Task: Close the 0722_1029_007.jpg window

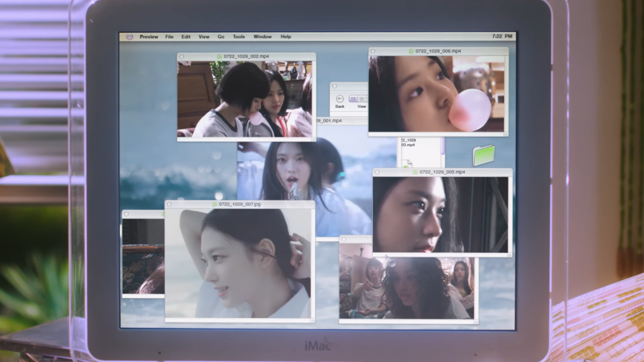Action: tap(169, 204)
